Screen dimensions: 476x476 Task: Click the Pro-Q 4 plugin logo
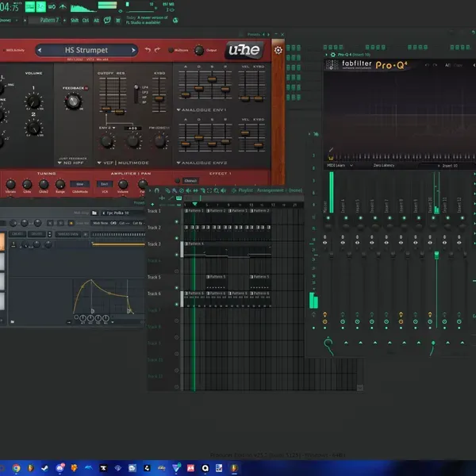[x=391, y=65]
